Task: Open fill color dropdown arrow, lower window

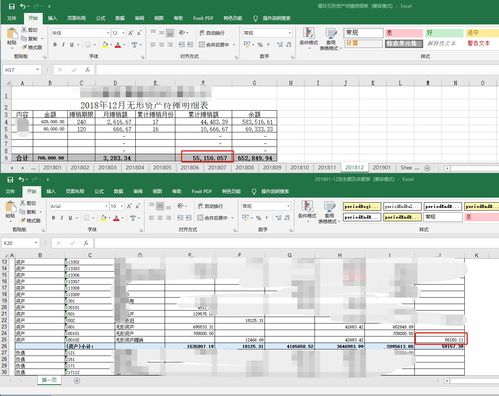Action: coord(109,218)
